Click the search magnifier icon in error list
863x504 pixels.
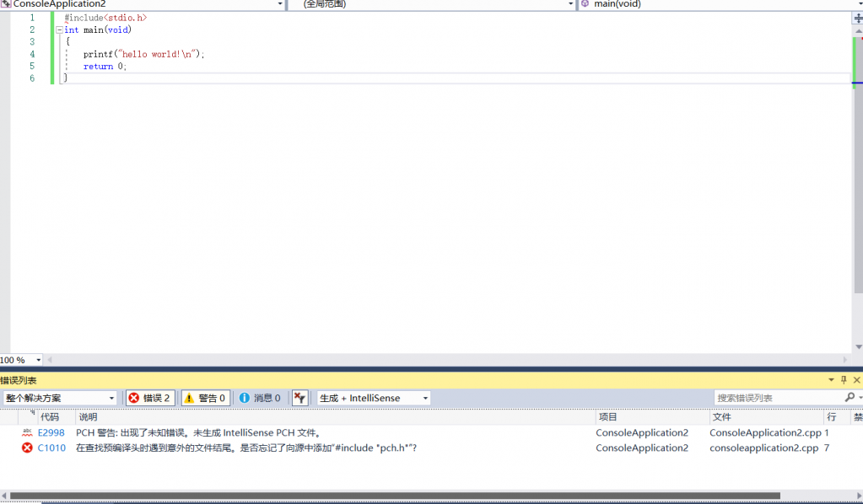coord(850,397)
